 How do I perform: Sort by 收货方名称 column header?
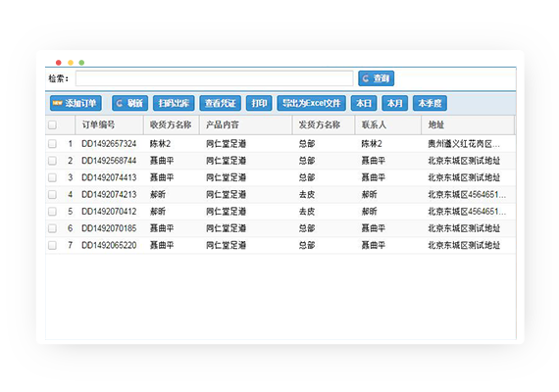pos(172,124)
